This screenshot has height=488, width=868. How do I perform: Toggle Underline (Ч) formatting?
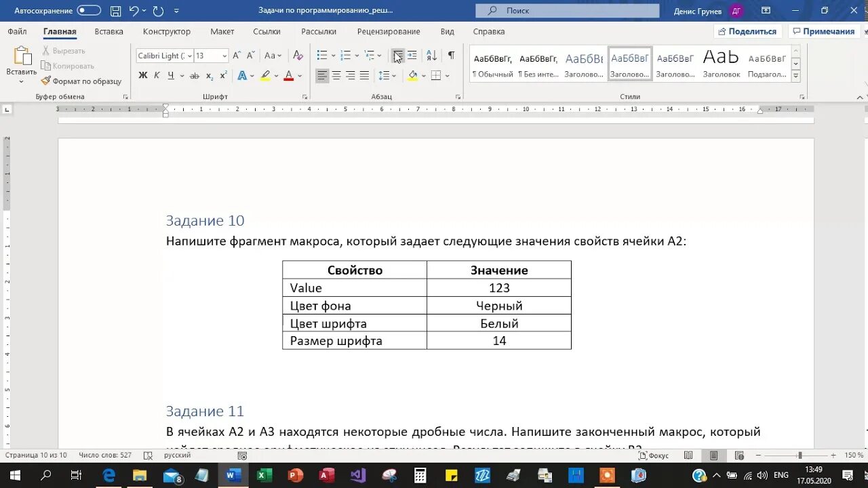pyautogui.click(x=170, y=75)
